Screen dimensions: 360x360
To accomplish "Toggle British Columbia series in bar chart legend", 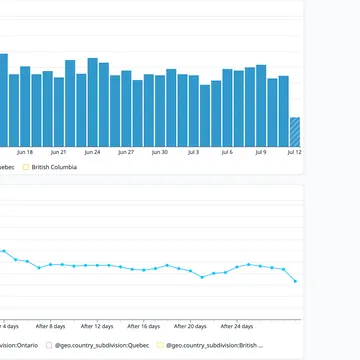I will 50,167.
